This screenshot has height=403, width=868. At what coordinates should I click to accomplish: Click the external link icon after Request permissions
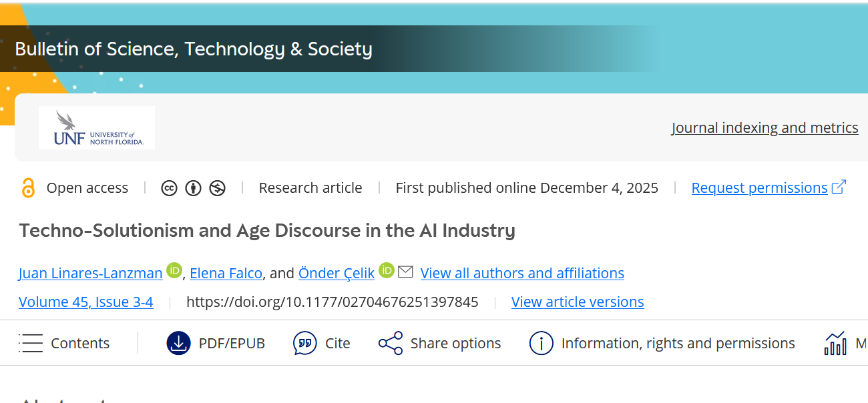coord(839,187)
